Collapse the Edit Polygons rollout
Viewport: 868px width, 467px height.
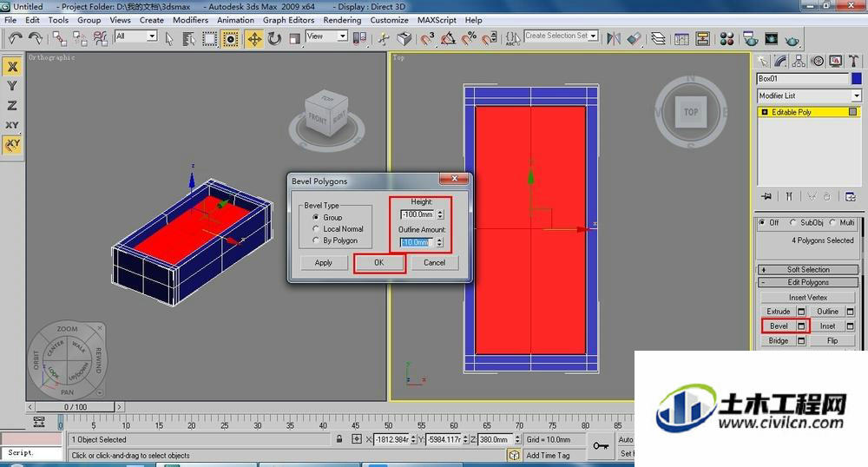point(808,282)
